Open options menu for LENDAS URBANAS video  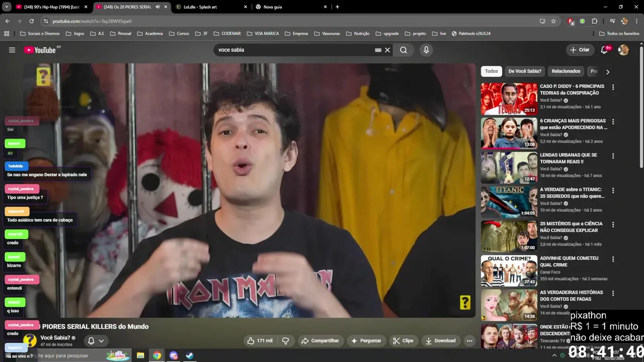pyautogui.click(x=613, y=156)
